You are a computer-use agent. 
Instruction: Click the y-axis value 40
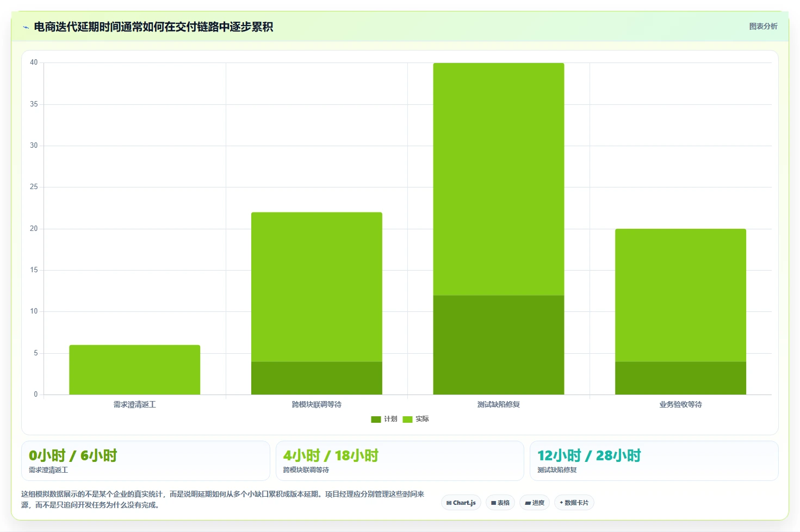34,62
